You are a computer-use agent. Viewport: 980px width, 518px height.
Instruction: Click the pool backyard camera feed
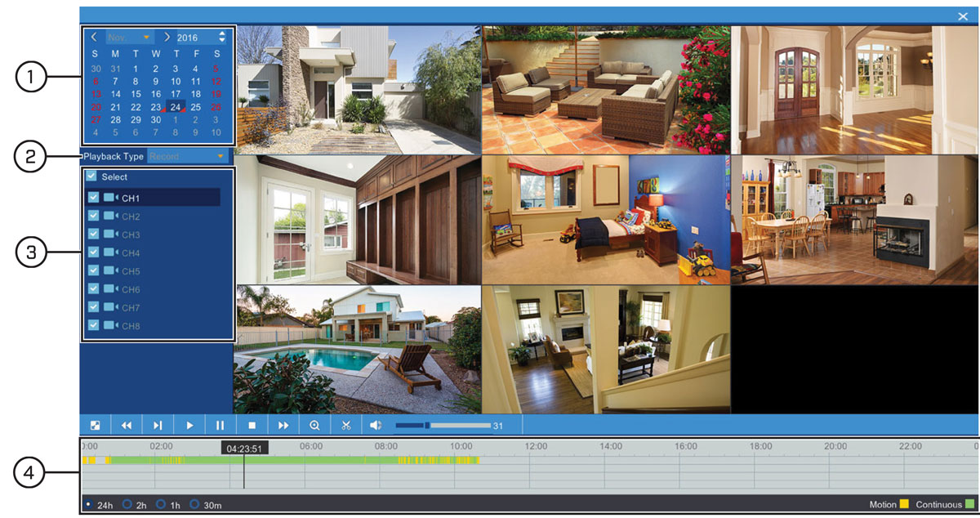tap(358, 349)
